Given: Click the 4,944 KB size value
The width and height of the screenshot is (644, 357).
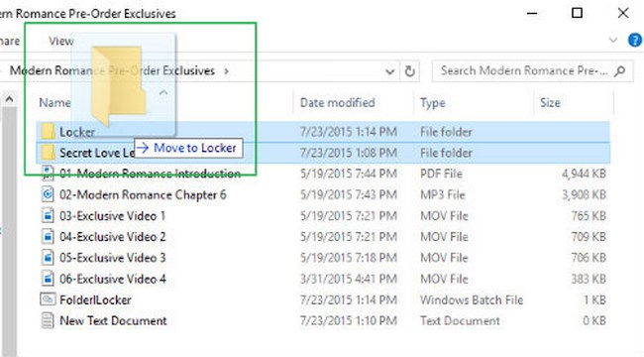Looking at the screenshot, I should [x=584, y=174].
